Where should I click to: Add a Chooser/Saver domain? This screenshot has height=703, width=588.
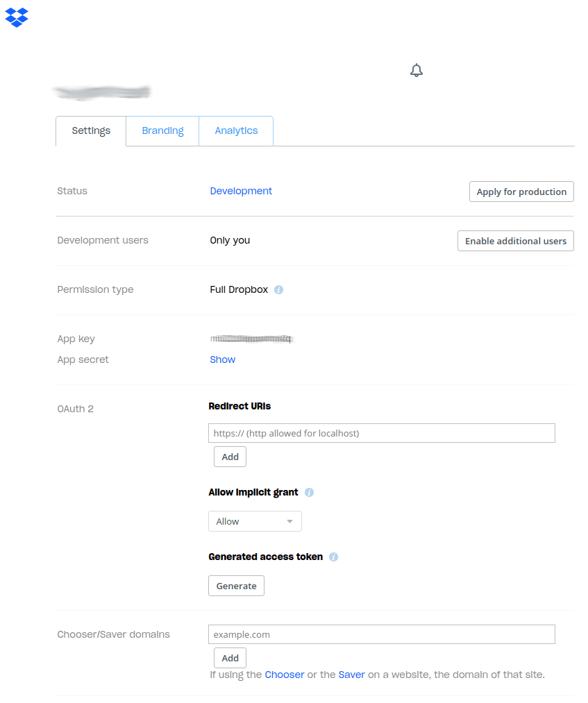click(x=230, y=658)
